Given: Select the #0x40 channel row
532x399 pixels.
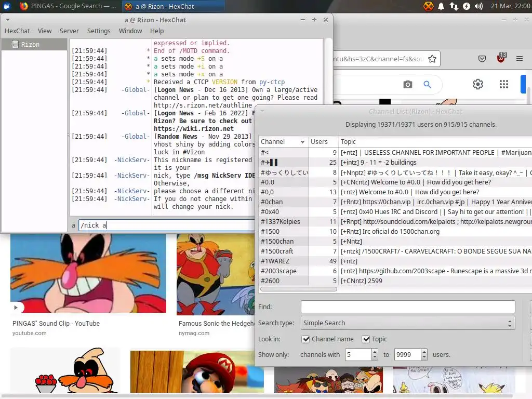Looking at the screenshot, I should [x=395, y=212].
